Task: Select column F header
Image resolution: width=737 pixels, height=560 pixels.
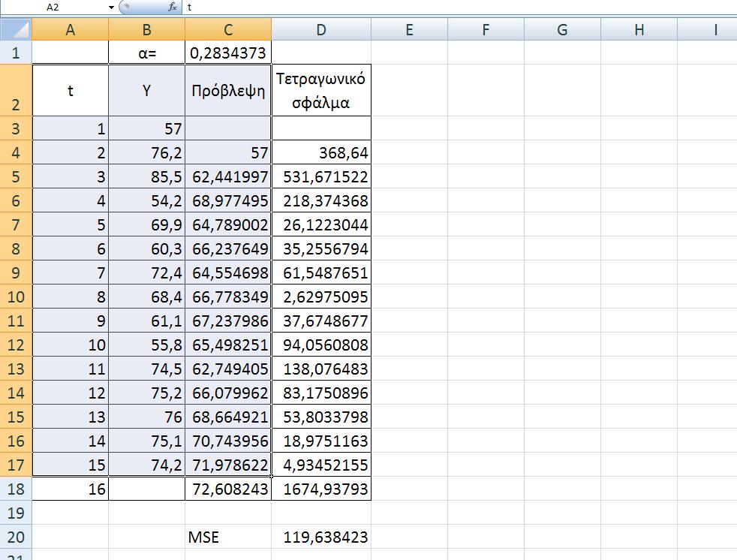Action: pos(486,29)
